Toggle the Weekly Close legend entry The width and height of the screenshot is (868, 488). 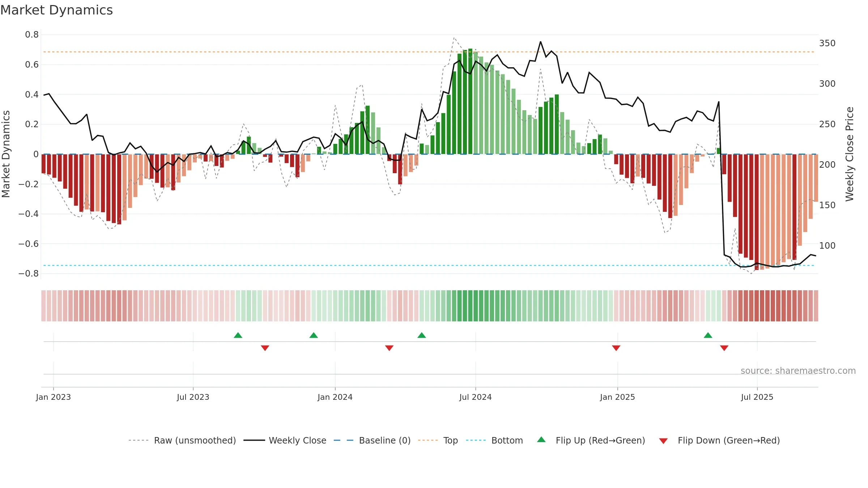[285, 440]
